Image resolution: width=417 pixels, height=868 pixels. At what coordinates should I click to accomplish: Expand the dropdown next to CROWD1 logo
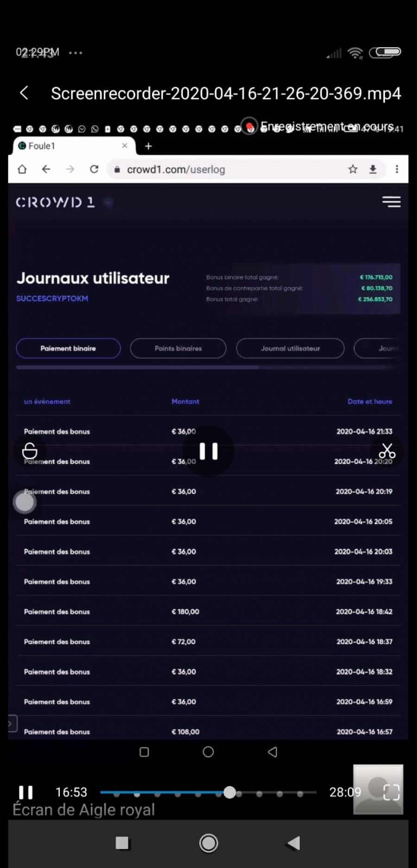coord(108,202)
